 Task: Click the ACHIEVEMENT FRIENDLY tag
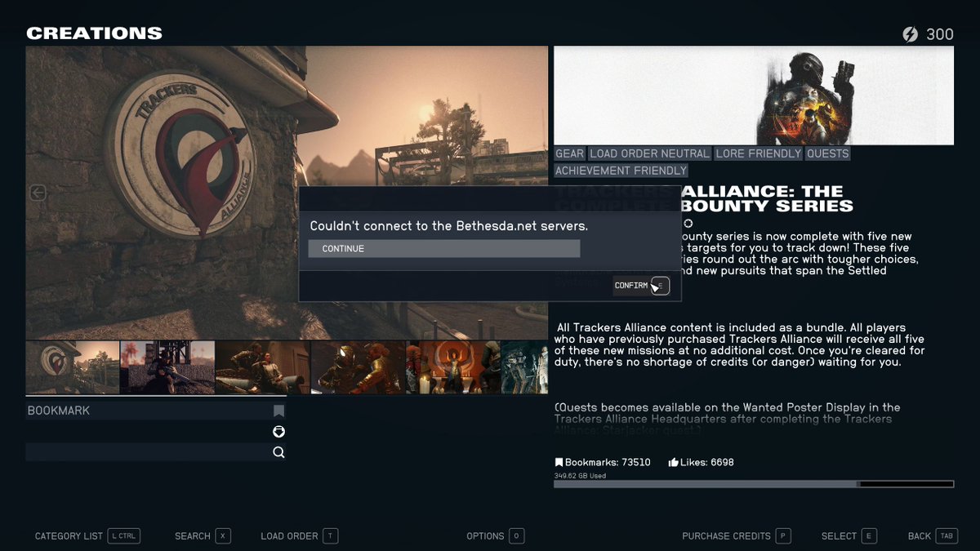(x=621, y=171)
